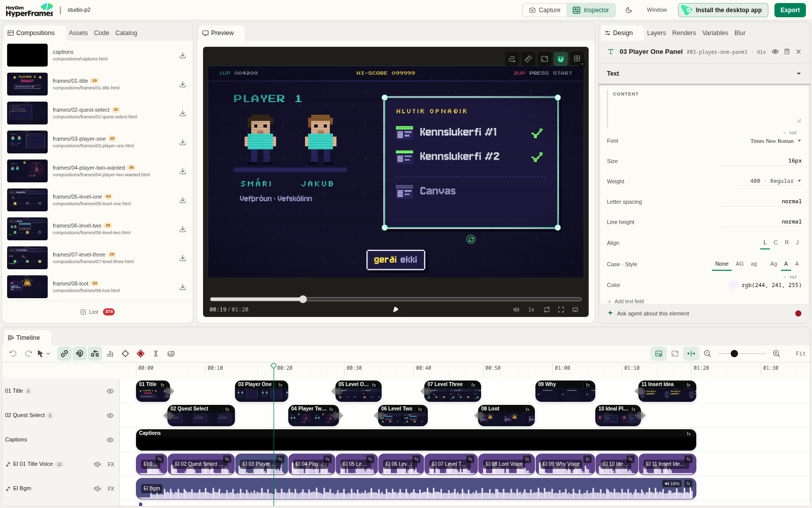Click the timeline fit-width arrows icon
Viewport: 812px width, 508px height.
[691, 354]
